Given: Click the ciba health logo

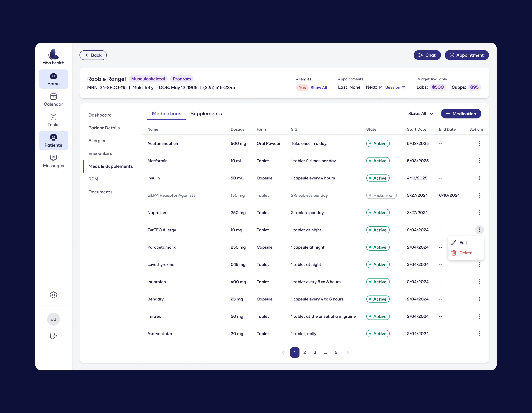Looking at the screenshot, I should pos(53,57).
